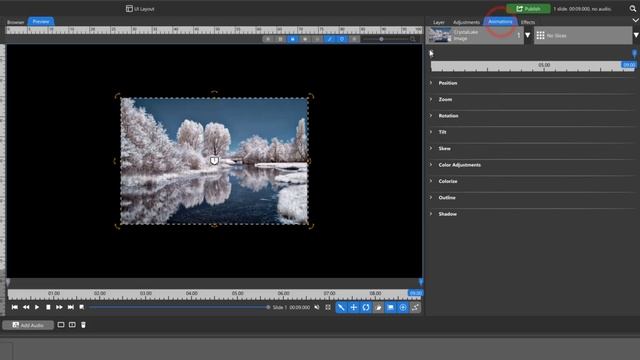Click the fast-forward playback button

59,307
